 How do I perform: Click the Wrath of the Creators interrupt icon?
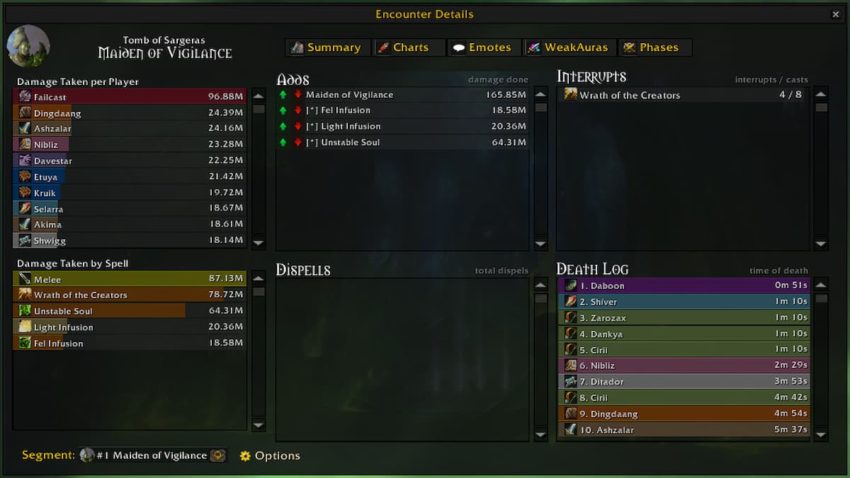pos(570,94)
